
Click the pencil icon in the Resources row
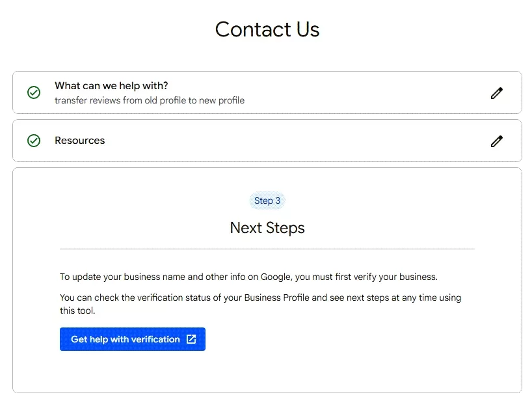click(496, 141)
